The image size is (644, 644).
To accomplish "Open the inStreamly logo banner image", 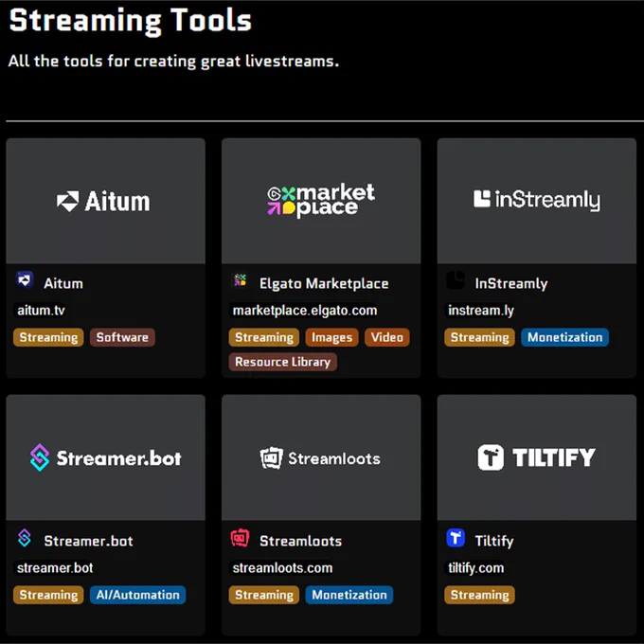I will pyautogui.click(x=537, y=201).
